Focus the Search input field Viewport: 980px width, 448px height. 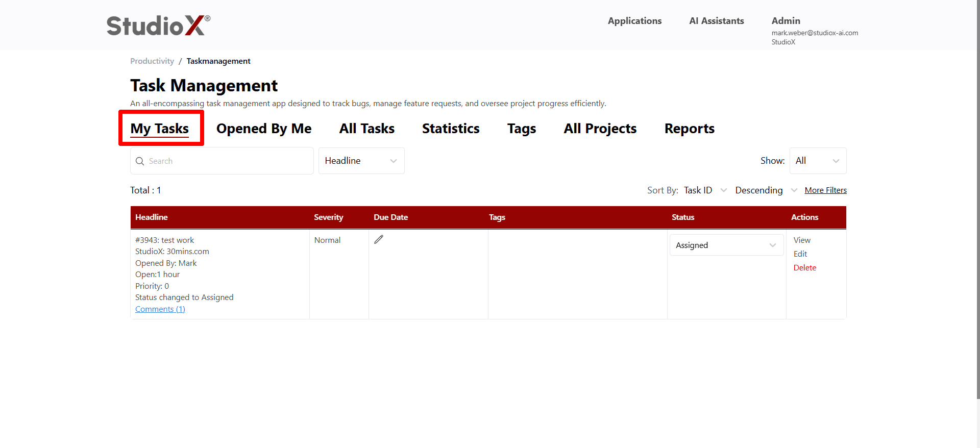coord(222,161)
